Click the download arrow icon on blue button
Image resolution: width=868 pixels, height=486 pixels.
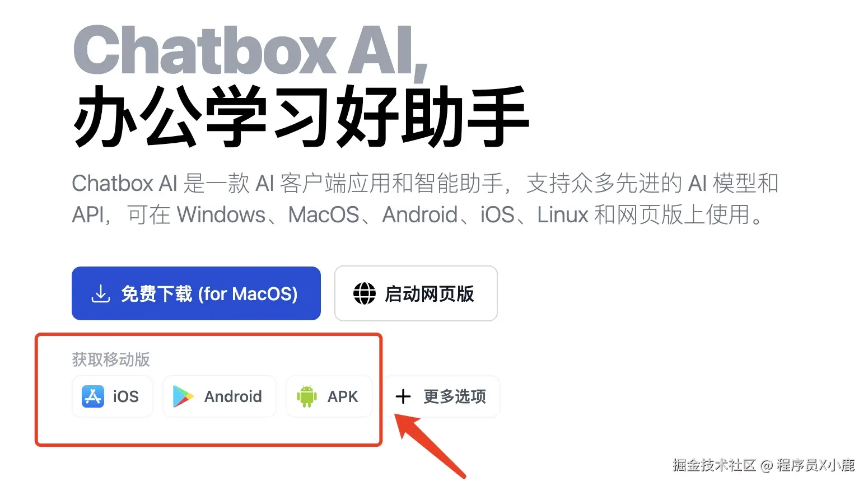(x=100, y=293)
